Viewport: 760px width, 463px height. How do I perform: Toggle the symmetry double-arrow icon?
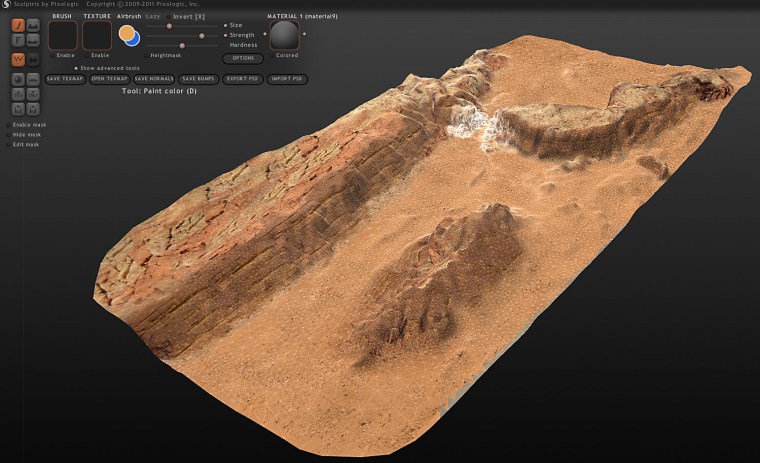34,59
